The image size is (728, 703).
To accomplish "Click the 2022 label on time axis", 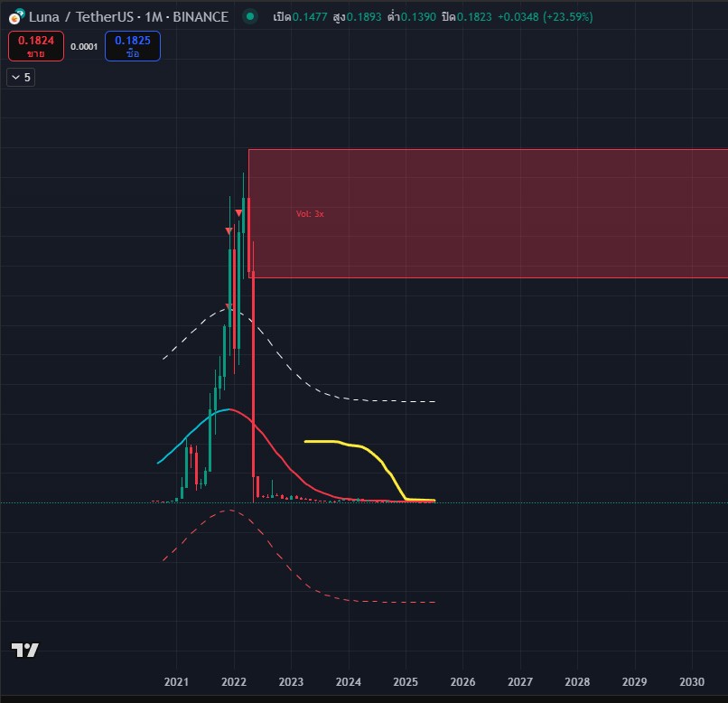I will click(234, 681).
